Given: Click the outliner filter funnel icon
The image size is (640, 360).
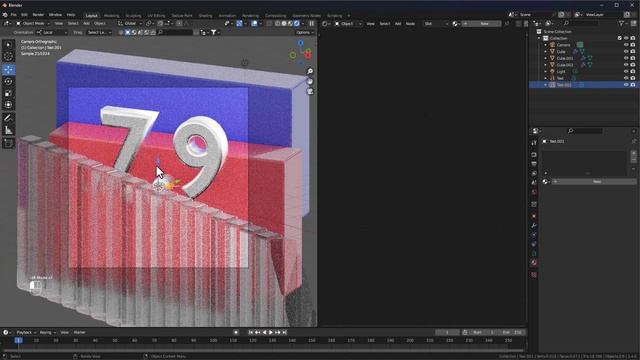Looking at the screenshot, I should [621, 24].
